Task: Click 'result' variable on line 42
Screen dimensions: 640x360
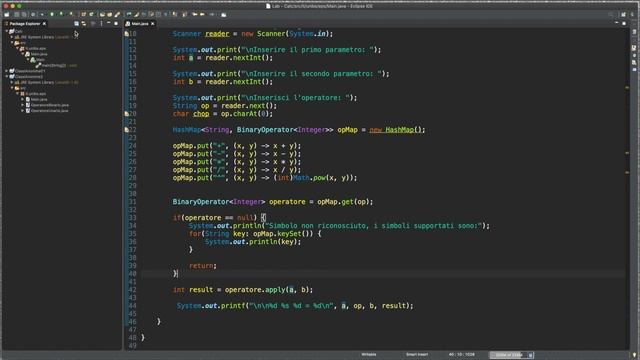Action: (201, 290)
